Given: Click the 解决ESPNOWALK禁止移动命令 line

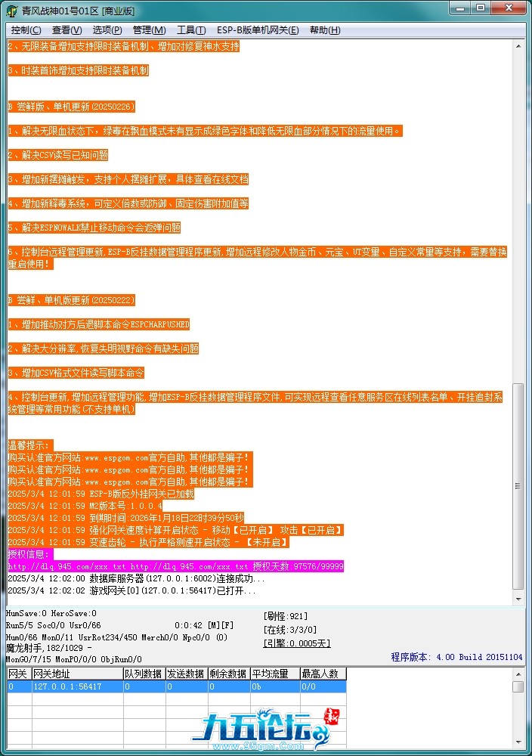Looking at the screenshot, I should [94, 228].
